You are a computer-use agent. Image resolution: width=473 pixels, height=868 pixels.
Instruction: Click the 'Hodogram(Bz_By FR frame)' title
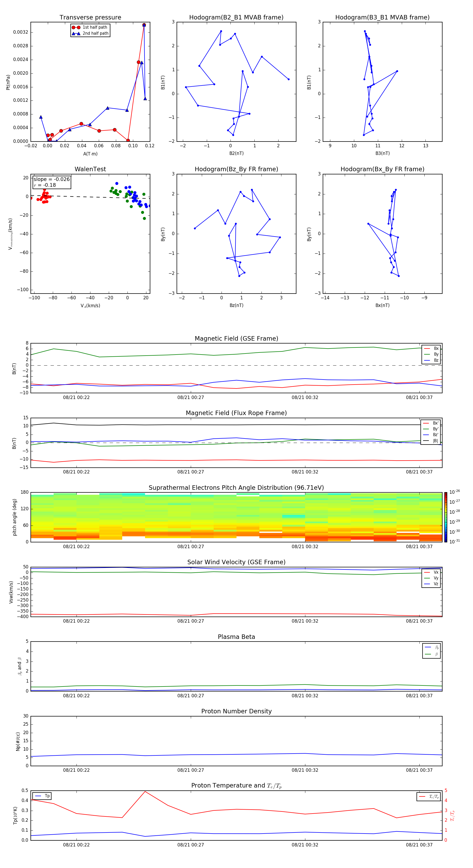[x=236, y=169]
